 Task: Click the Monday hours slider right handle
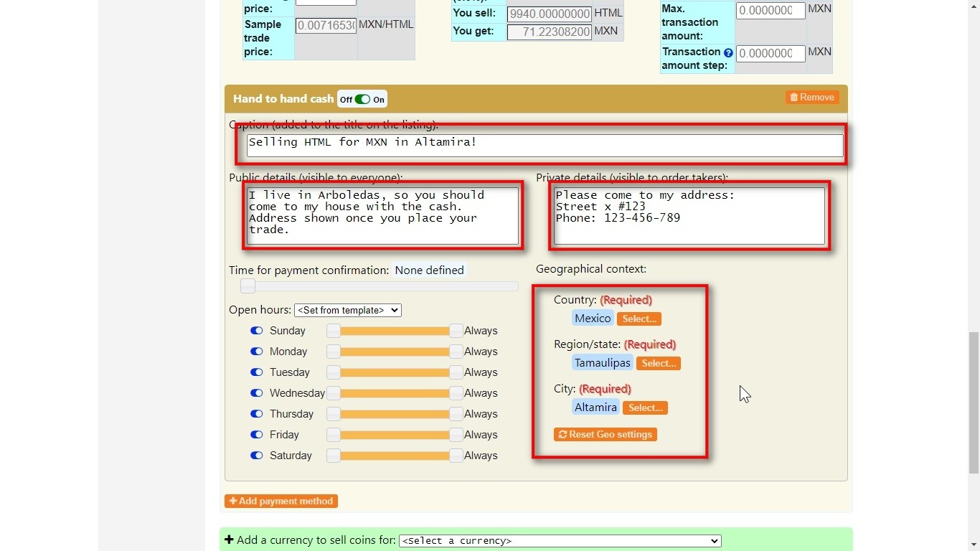point(456,352)
